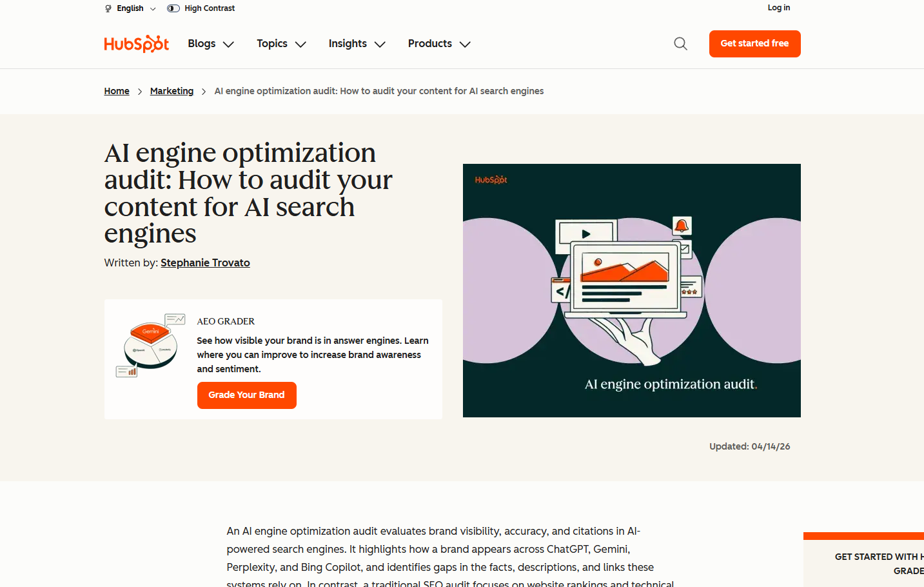Click the language globe icon
The width and height of the screenshot is (924, 587).
pyautogui.click(x=108, y=8)
